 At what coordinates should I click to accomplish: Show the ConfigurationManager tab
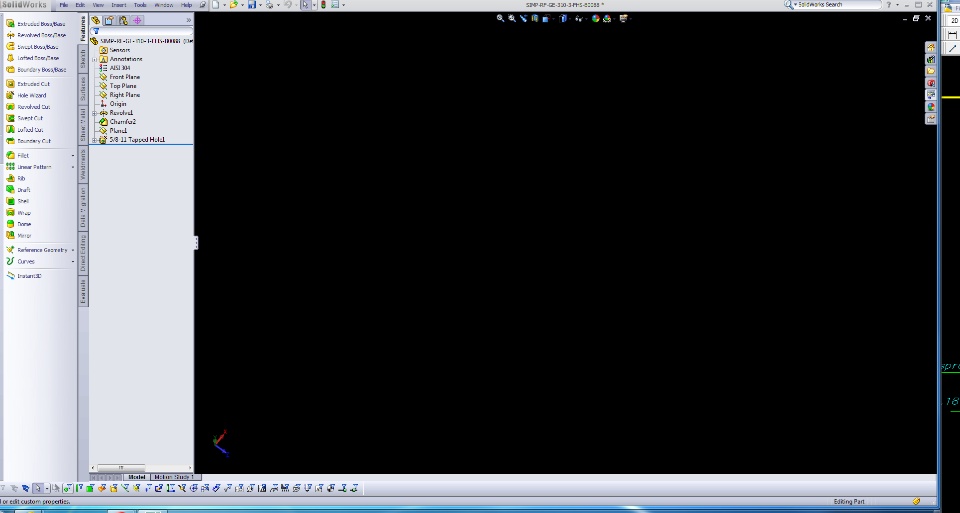point(124,20)
